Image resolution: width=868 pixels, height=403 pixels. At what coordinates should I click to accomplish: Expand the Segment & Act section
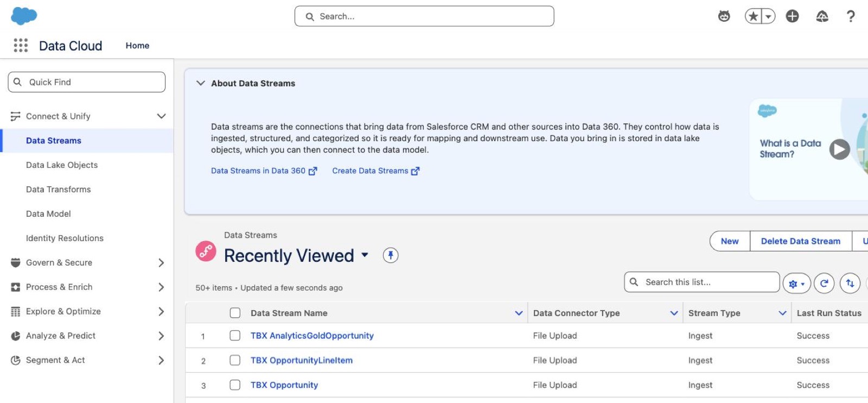[x=161, y=360]
